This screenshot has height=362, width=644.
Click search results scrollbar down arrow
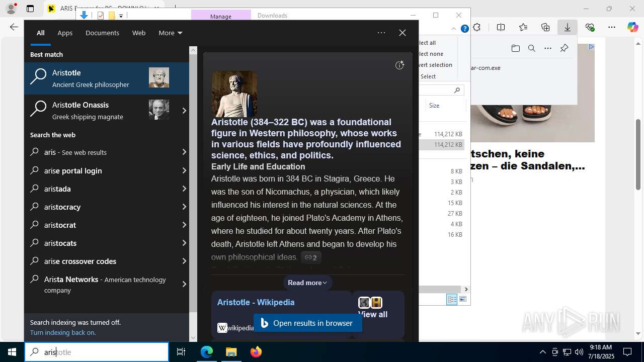(193, 338)
